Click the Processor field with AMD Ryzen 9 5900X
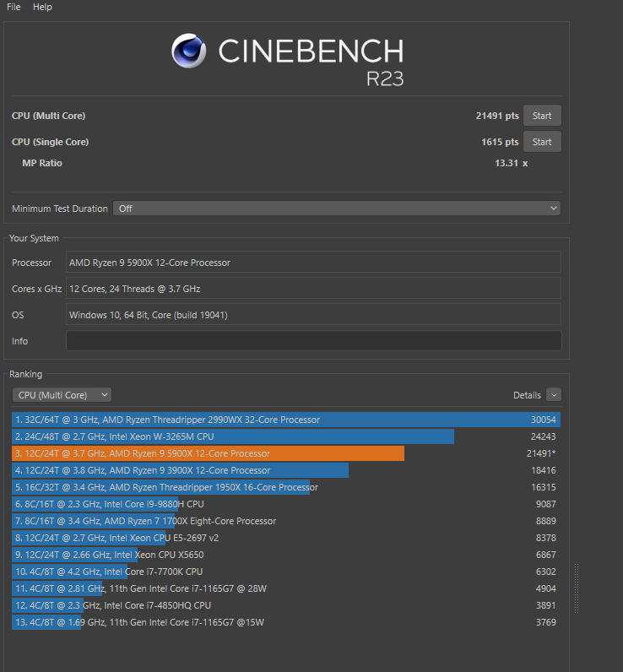This screenshot has width=623, height=672. pyautogui.click(x=314, y=263)
